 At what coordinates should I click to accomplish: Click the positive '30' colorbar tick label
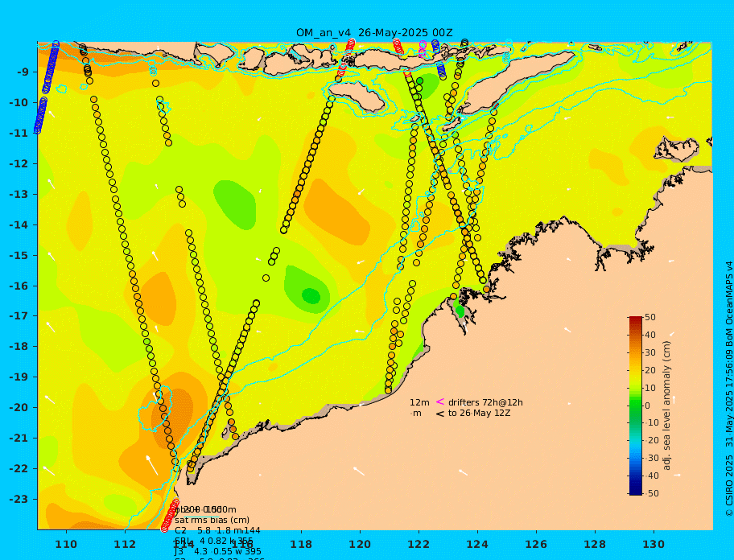tap(650, 352)
